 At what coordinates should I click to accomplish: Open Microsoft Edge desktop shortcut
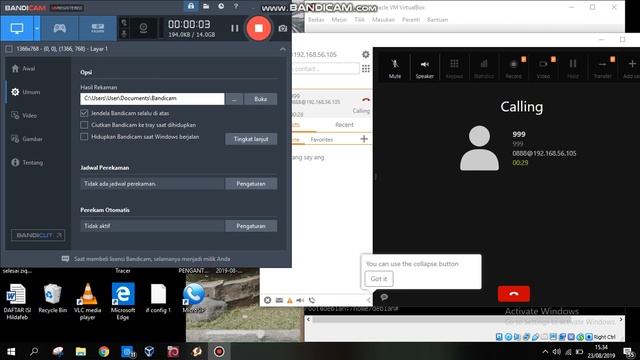pyautogui.click(x=123, y=302)
